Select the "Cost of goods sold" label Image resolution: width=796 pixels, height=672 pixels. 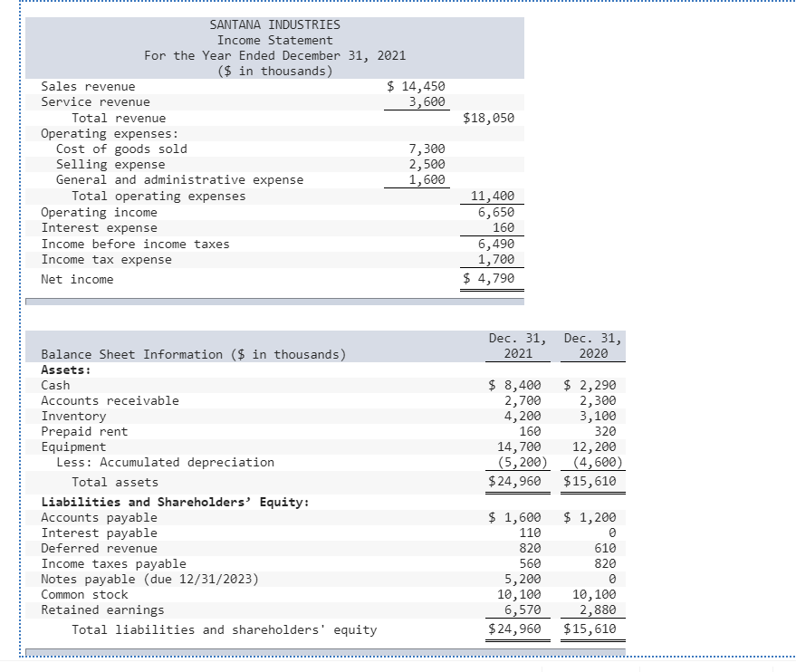click(121, 149)
